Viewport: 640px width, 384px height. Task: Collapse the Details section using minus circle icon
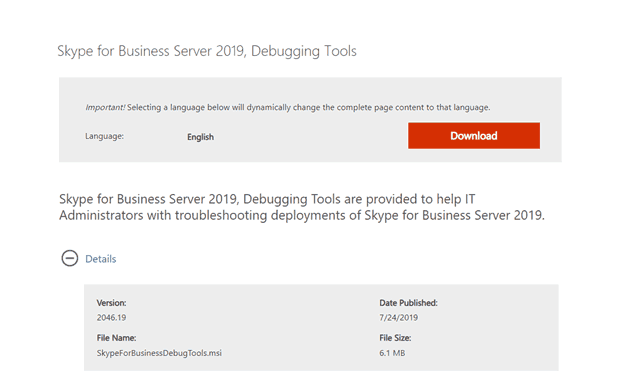pyautogui.click(x=70, y=258)
